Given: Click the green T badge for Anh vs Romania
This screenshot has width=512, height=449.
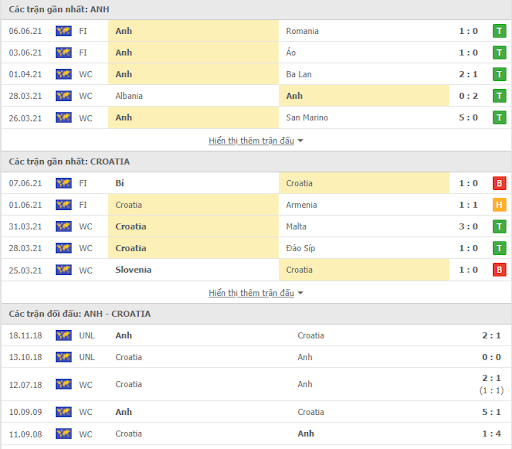Looking at the screenshot, I should (499, 31).
